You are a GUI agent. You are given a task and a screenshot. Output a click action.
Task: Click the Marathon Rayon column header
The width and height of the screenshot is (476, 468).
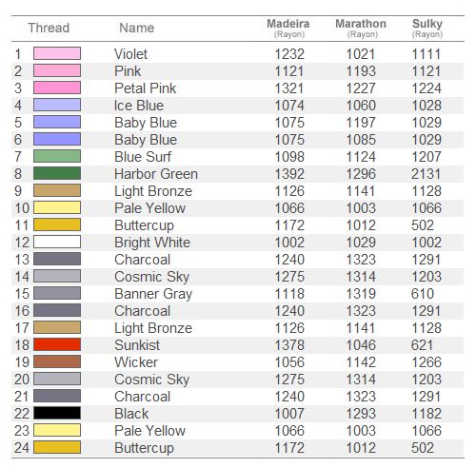pos(361,29)
